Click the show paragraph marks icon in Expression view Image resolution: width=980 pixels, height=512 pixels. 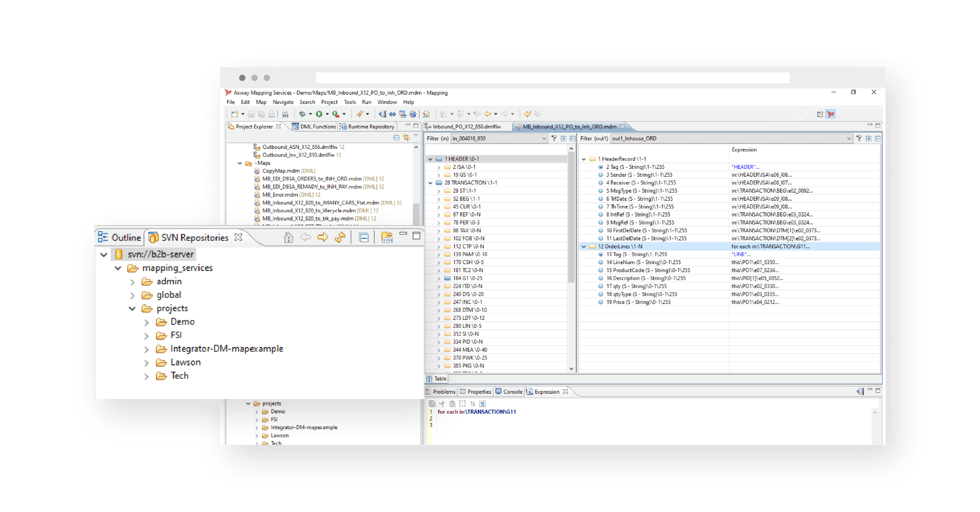coord(482,404)
